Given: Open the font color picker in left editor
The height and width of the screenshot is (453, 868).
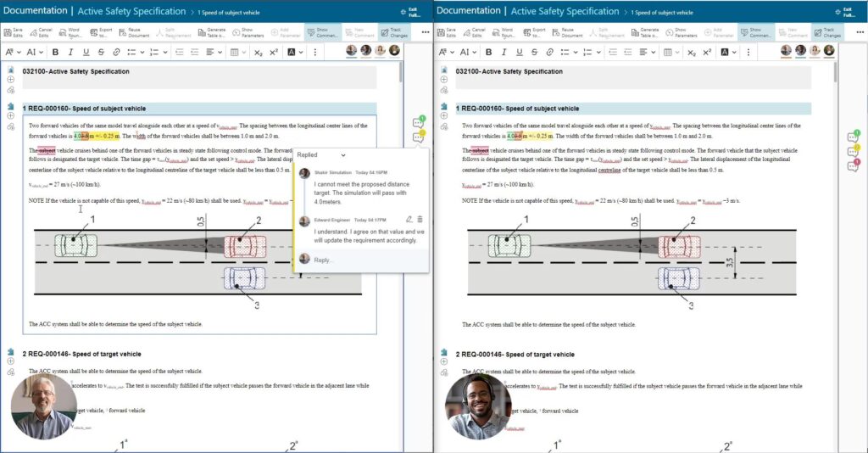Looking at the screenshot, I should click(x=295, y=52).
